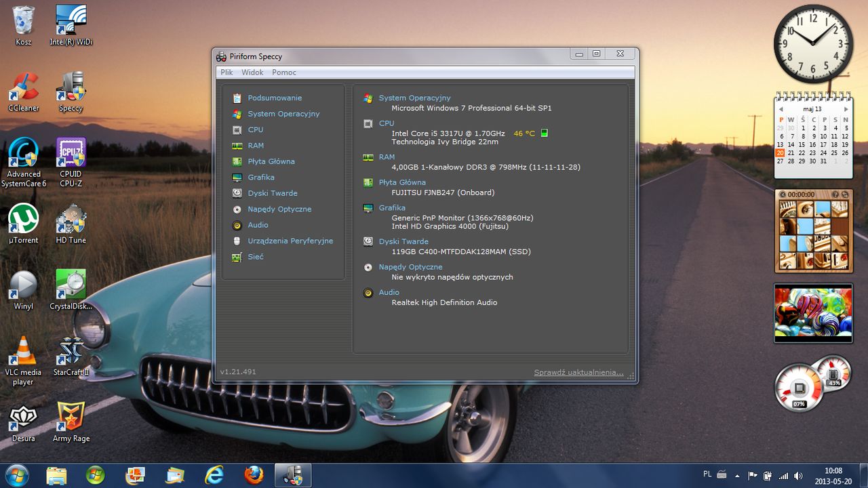Select System Operacyjny in the sidebar
The height and width of the screenshot is (488, 868).
coord(283,114)
